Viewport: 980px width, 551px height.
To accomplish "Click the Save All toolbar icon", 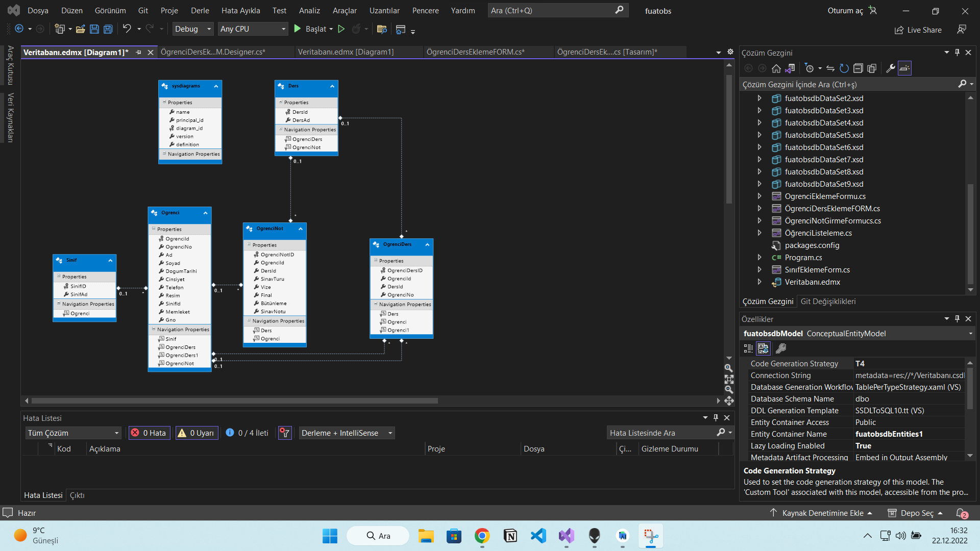I will [108, 29].
